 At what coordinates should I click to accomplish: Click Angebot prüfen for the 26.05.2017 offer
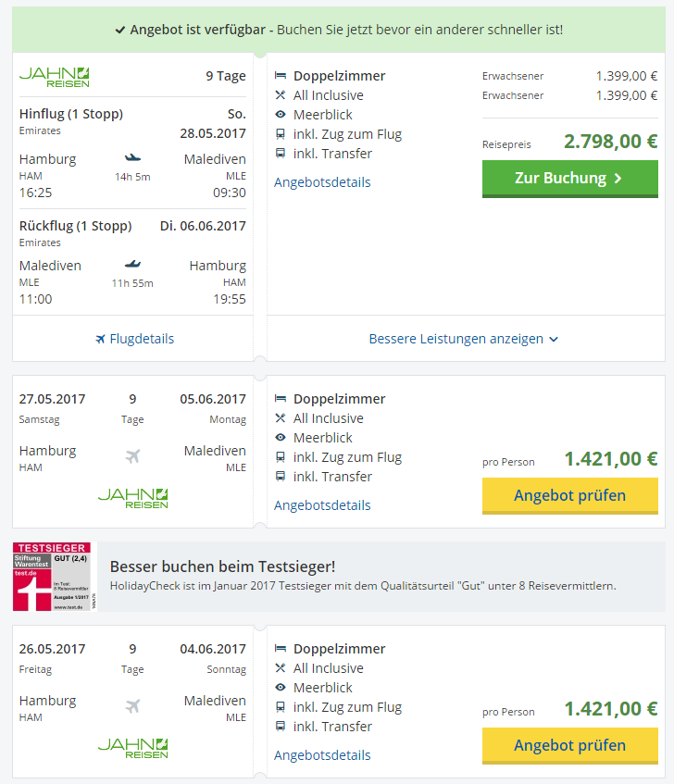[569, 746]
